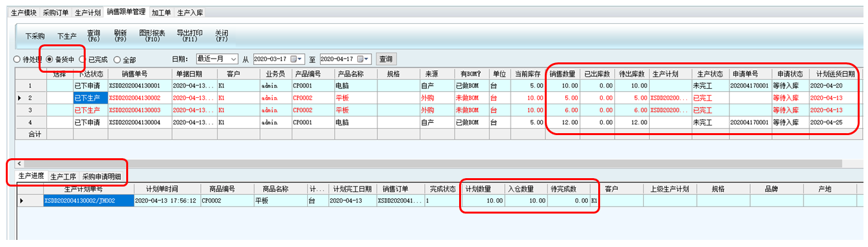
Task: Open the start date 2020-03-17 calendar picker
Action: click(297, 59)
